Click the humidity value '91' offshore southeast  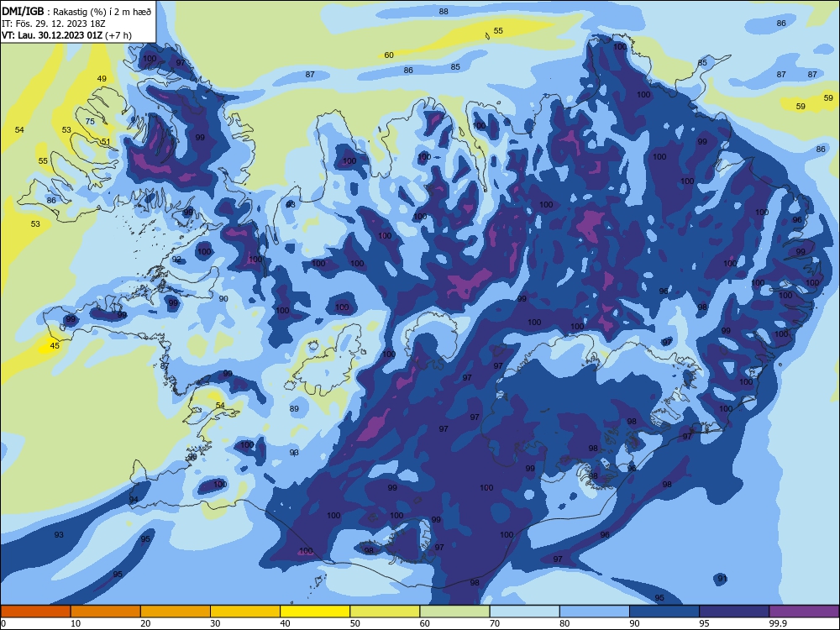tap(722, 579)
